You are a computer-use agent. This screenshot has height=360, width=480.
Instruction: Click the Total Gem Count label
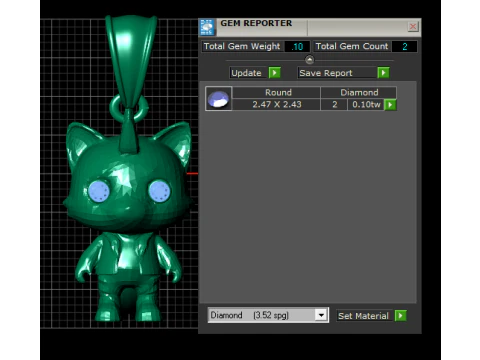(352, 46)
